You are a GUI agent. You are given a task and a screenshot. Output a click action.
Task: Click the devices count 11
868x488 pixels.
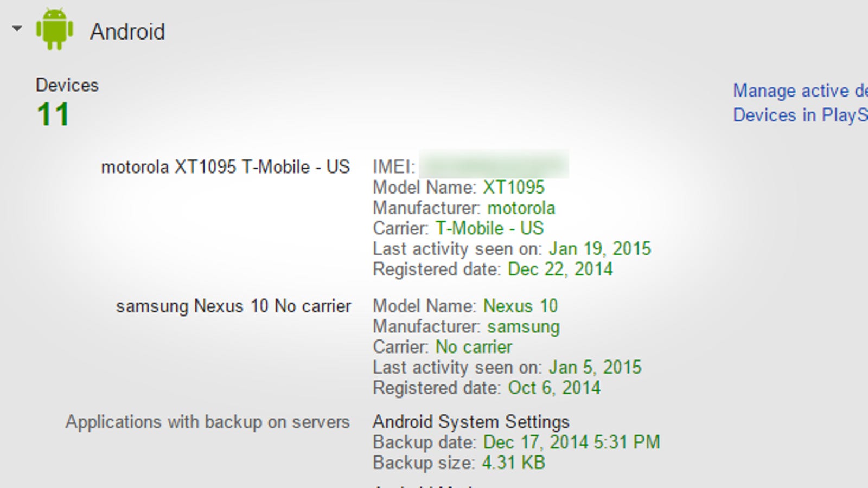point(53,114)
